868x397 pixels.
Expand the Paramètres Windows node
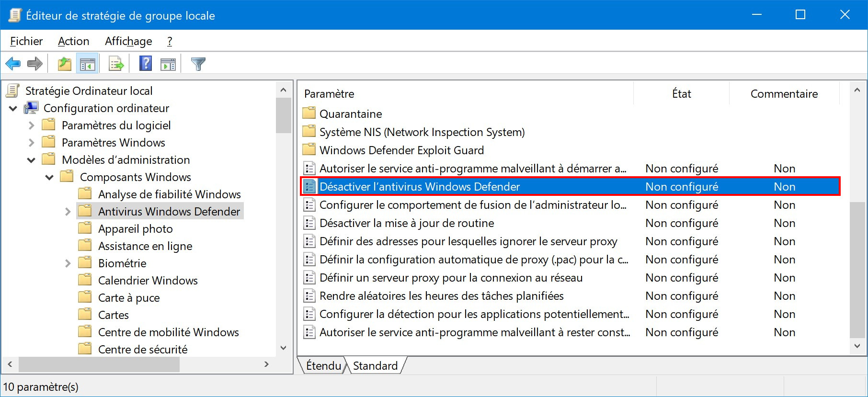pyautogui.click(x=31, y=143)
